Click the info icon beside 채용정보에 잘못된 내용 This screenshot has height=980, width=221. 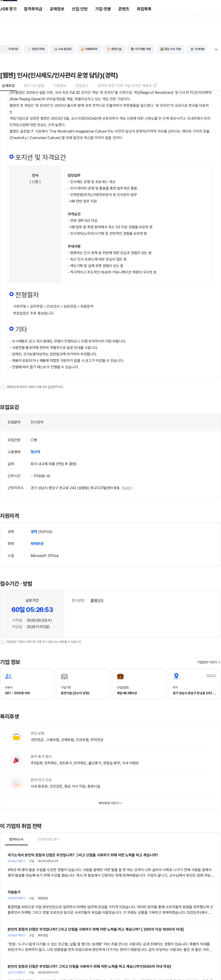[x=3, y=387]
